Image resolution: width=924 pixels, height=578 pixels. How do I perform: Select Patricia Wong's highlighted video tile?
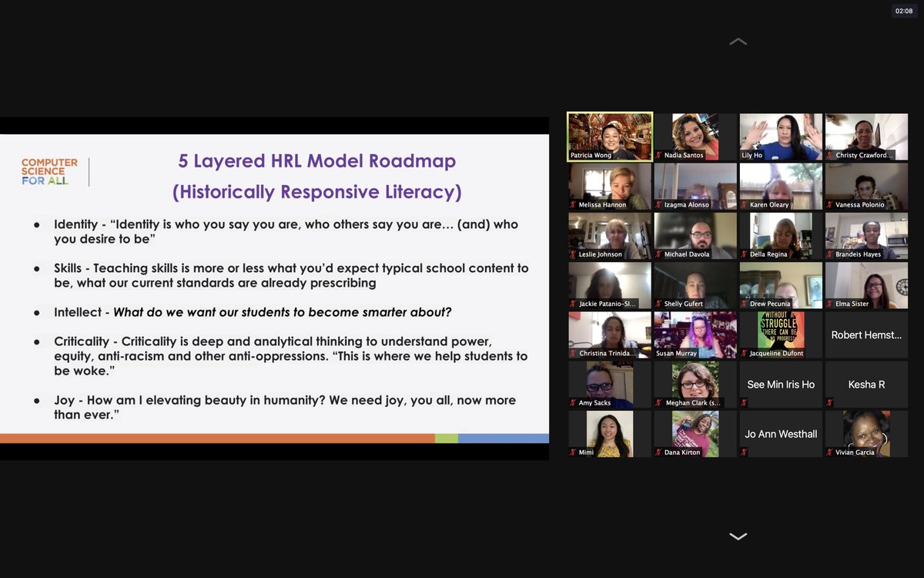coord(609,136)
